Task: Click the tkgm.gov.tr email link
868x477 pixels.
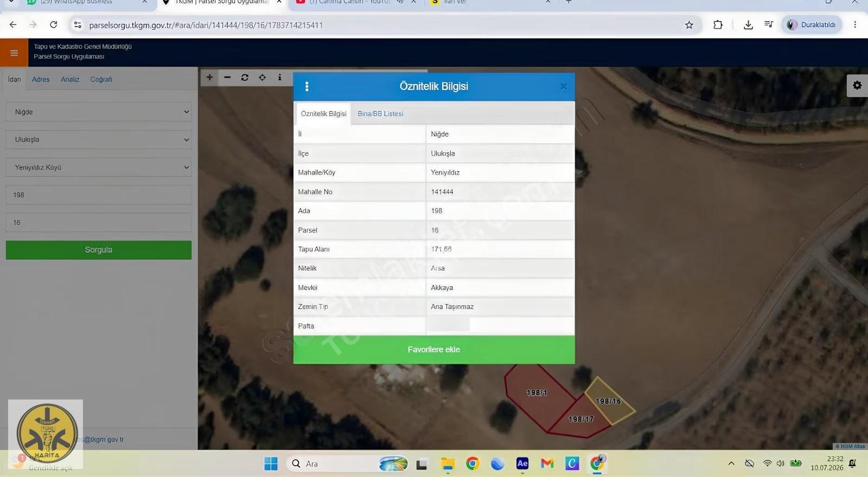Action: pos(102,440)
